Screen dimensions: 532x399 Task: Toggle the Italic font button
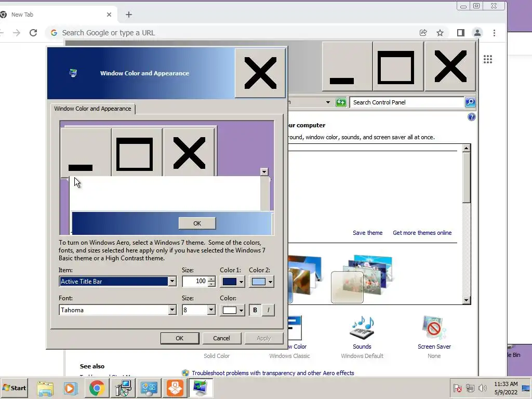(268, 310)
